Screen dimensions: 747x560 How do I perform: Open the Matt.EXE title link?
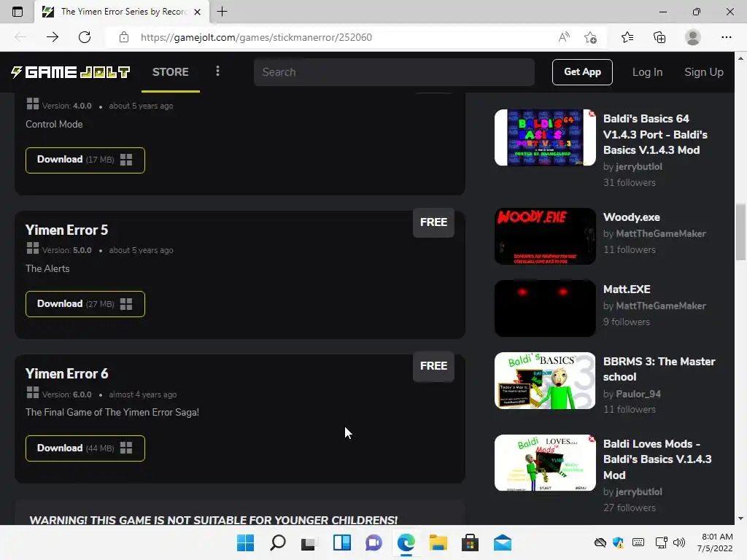[627, 289]
